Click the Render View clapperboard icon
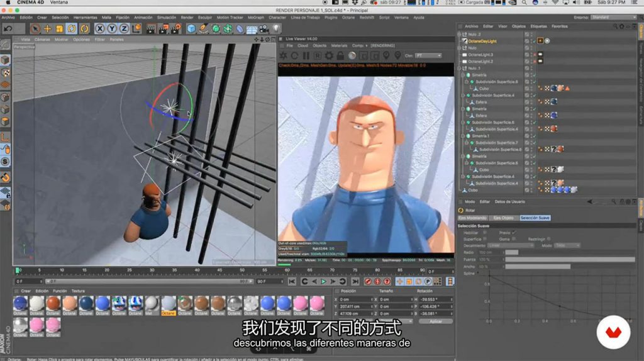Image resolution: width=644 pixels, height=361 pixels. click(151, 28)
